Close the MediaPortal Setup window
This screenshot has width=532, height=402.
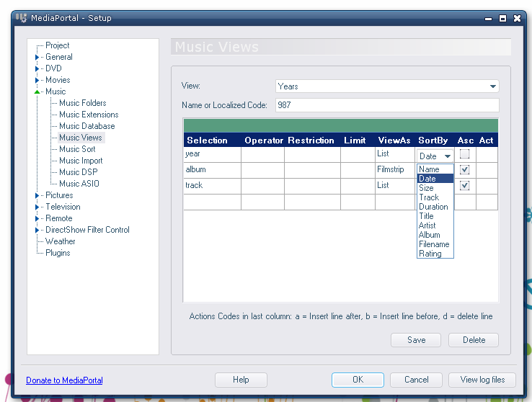click(517, 18)
